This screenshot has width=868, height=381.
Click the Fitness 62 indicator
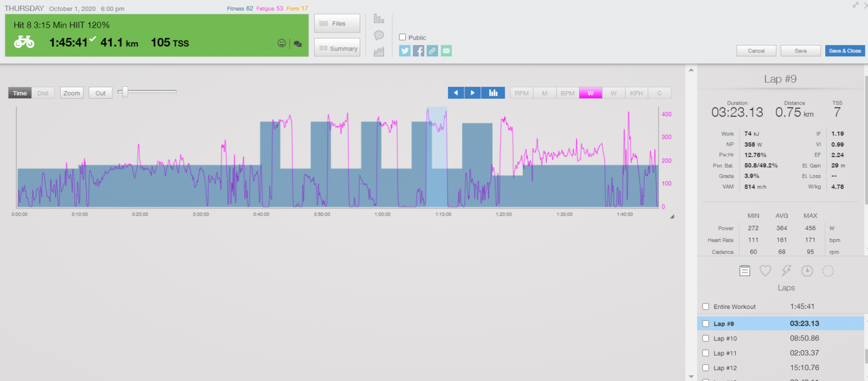tap(240, 9)
